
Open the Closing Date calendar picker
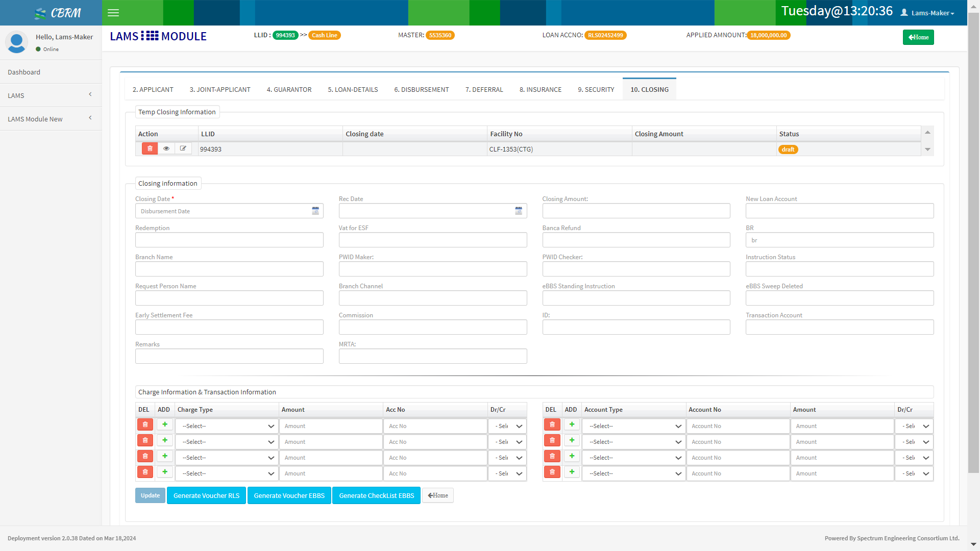pos(315,211)
